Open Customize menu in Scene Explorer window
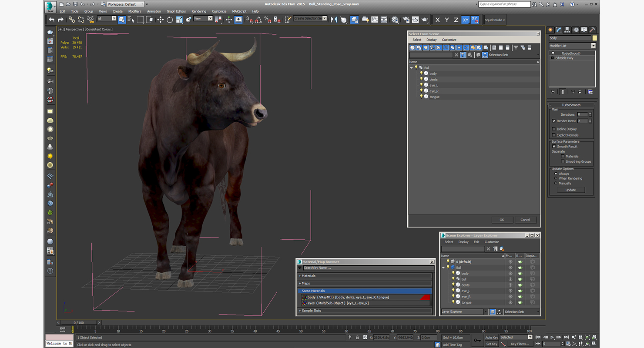The image size is (644, 348). point(492,242)
